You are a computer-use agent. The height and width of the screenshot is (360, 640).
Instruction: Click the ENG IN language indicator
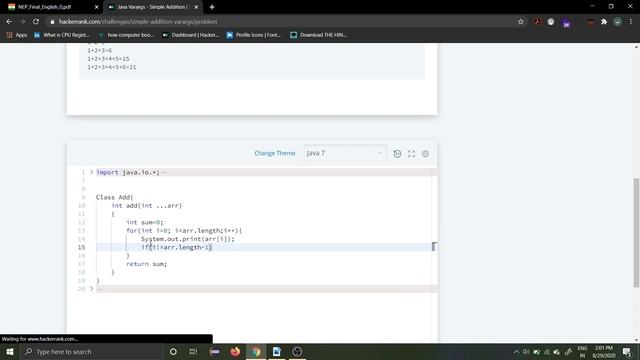[582, 351]
